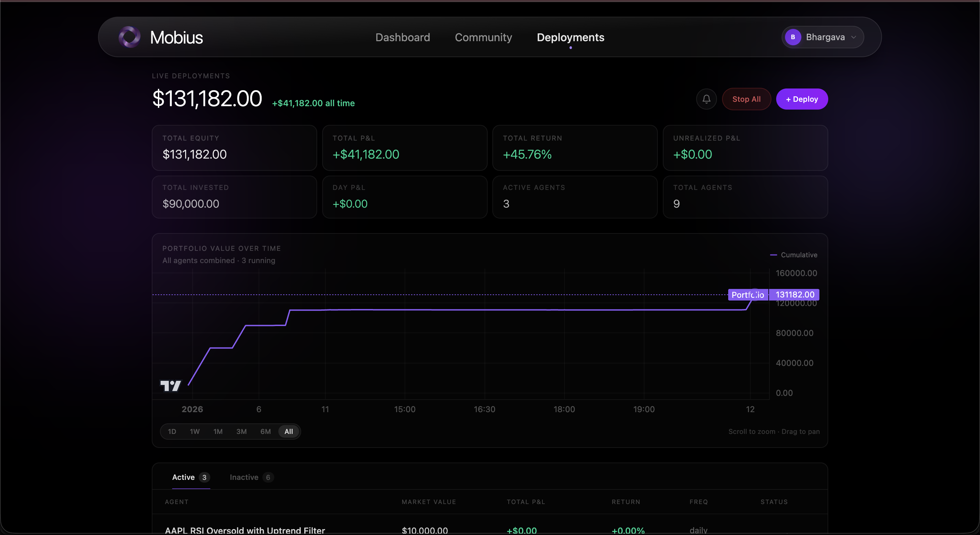
Task: Open the Community page
Action: tap(483, 37)
